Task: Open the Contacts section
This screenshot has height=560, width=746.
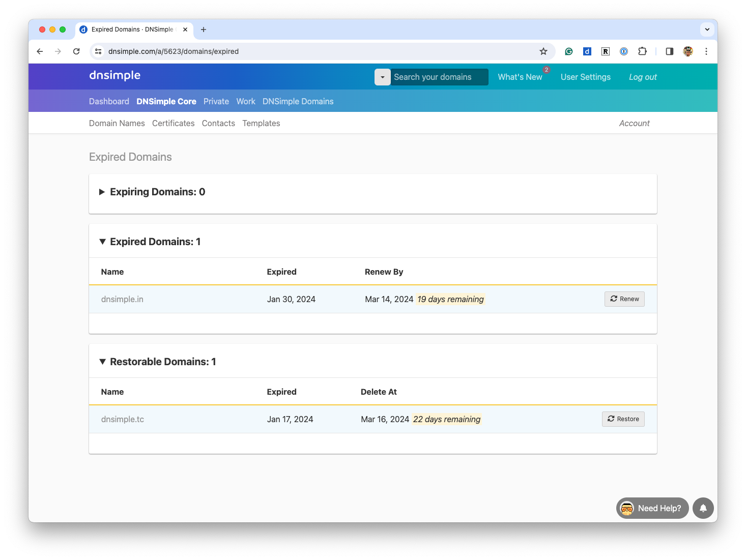Action: point(218,124)
